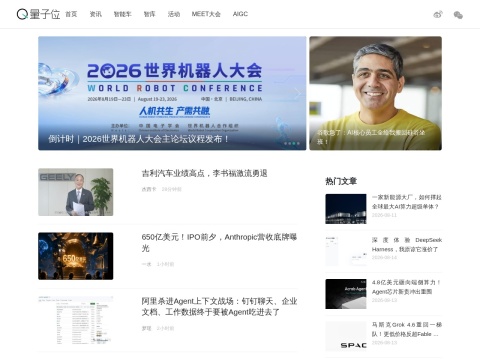Open the hot article 马斯克Grok 4.8重回一梯队
Screen dimensions: 480x360
click(x=407, y=329)
